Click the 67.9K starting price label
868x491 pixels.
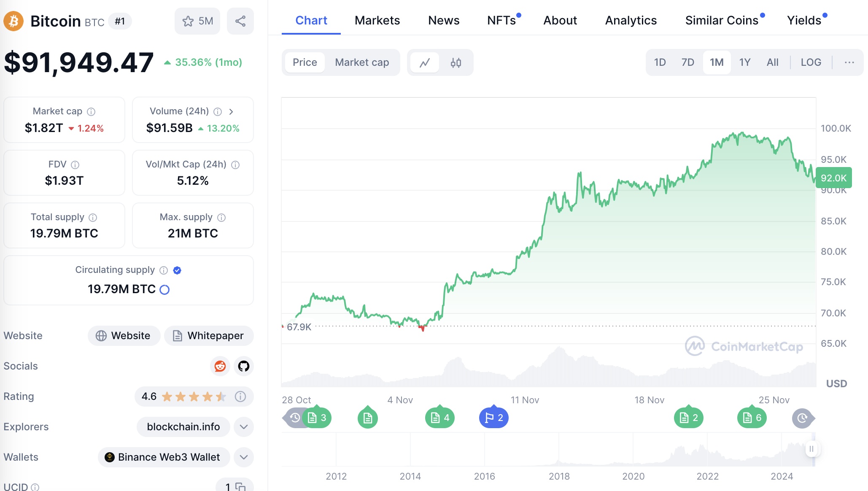[x=299, y=327]
